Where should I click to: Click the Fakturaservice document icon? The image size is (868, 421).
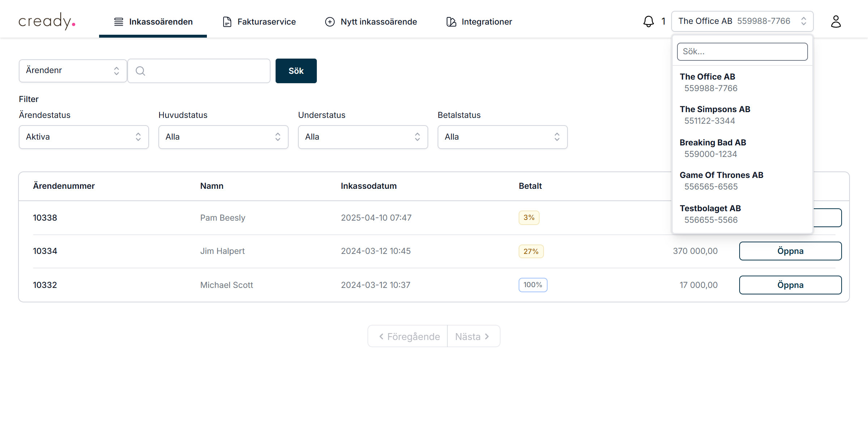click(x=227, y=22)
